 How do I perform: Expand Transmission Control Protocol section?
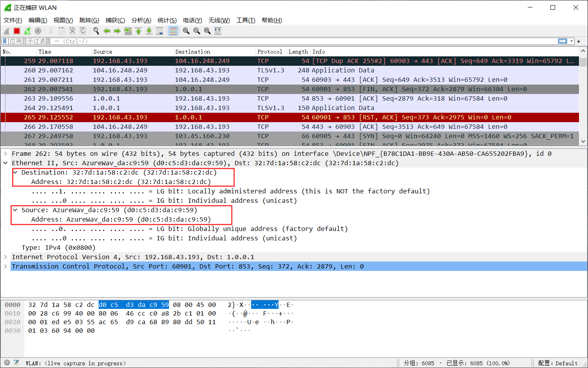pos(5,266)
